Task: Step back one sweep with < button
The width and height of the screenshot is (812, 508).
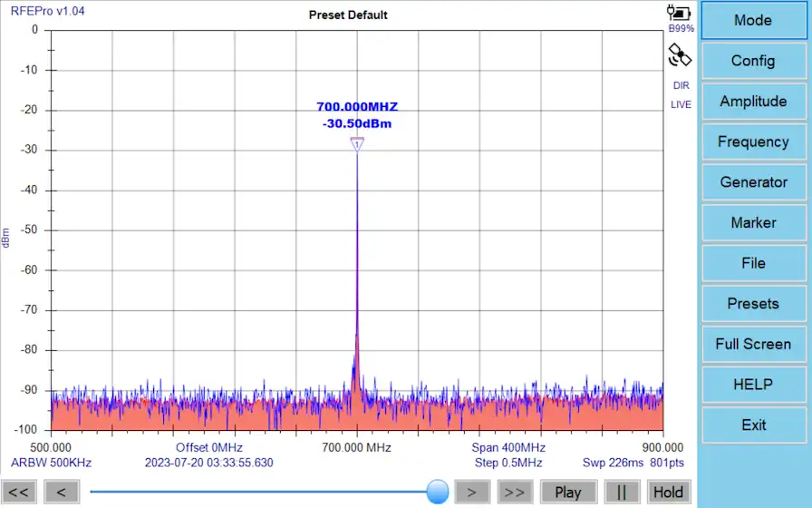Action: (62, 492)
